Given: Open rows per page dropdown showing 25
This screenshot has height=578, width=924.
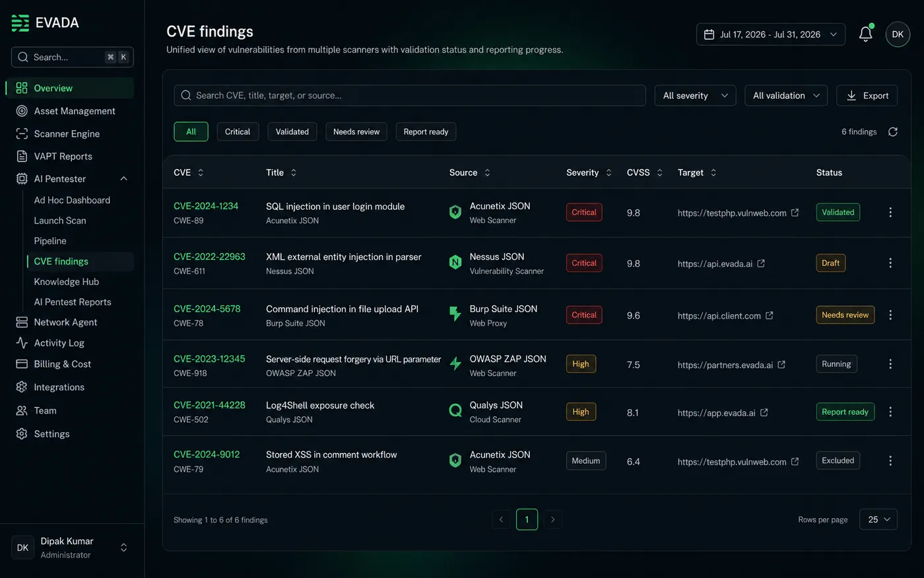Looking at the screenshot, I should (878, 519).
